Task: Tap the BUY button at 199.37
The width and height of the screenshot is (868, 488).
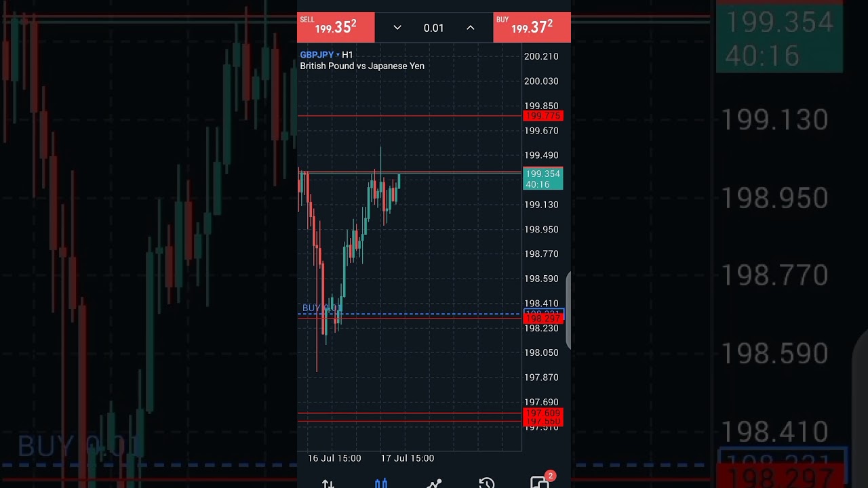Action: (532, 27)
